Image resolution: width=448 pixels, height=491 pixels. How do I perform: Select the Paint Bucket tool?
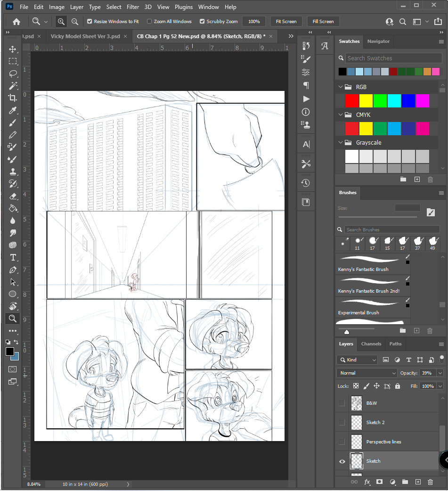coord(13,209)
